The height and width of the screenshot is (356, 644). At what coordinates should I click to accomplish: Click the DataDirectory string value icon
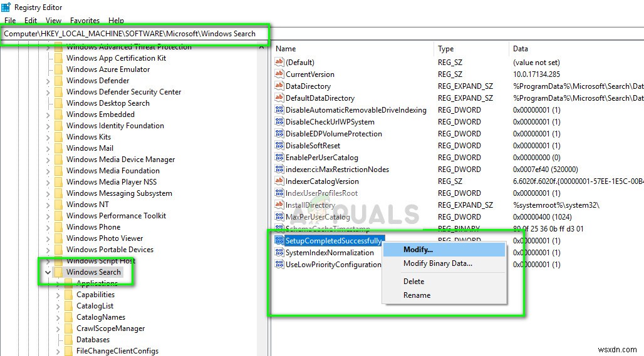[279, 86]
